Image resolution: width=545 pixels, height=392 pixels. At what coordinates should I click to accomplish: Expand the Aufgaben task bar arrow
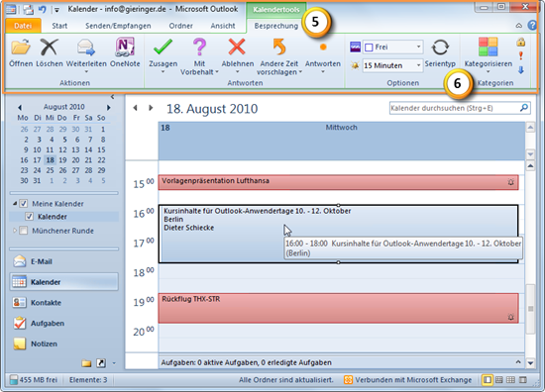[518, 362]
